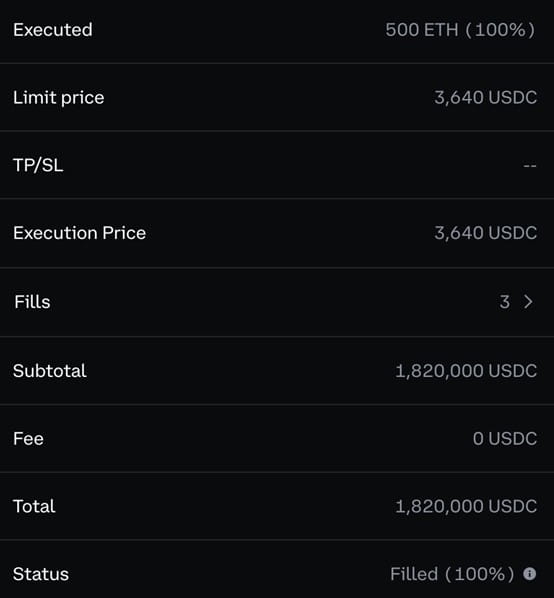This screenshot has width=554, height=598.
Task: Select the 0 USDC fee value
Action: [505, 439]
